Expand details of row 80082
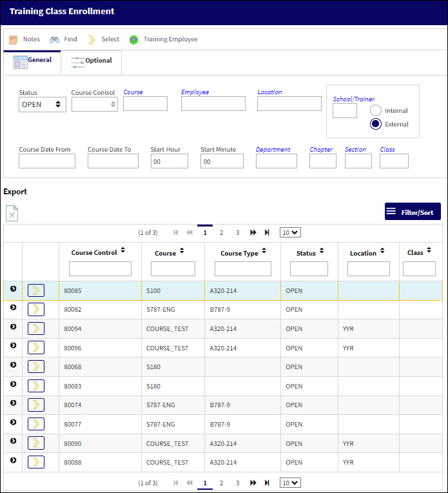Image resolution: width=448 pixels, height=493 pixels. tap(13, 308)
